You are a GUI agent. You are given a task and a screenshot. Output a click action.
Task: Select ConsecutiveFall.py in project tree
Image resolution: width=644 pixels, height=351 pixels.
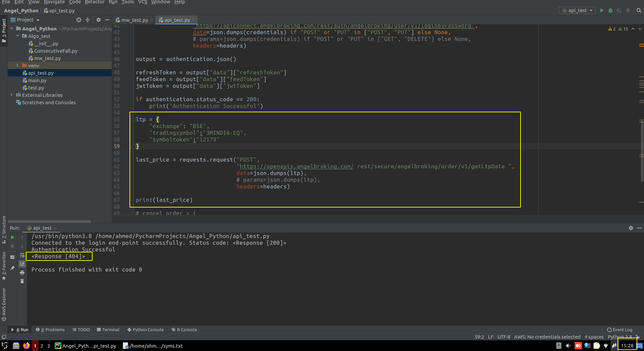click(x=56, y=51)
